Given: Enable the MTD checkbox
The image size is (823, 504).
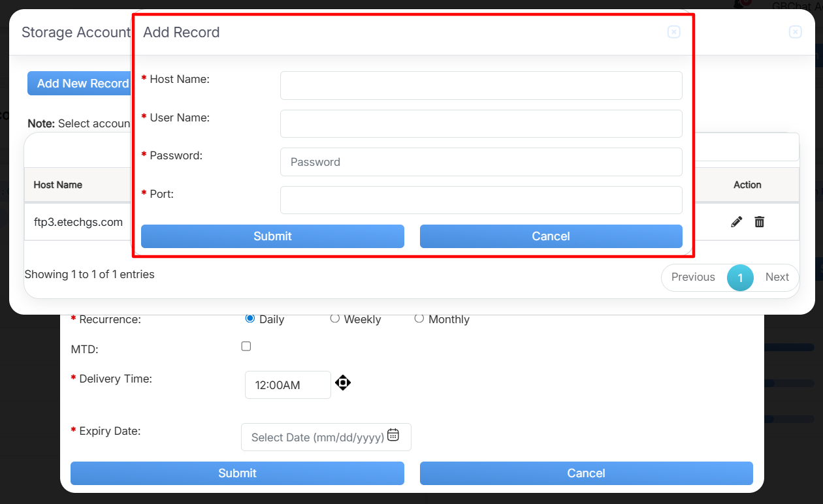Looking at the screenshot, I should (246, 346).
